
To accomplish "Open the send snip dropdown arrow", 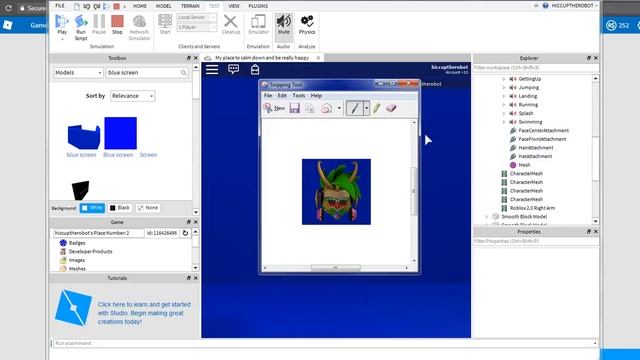I will (x=339, y=108).
